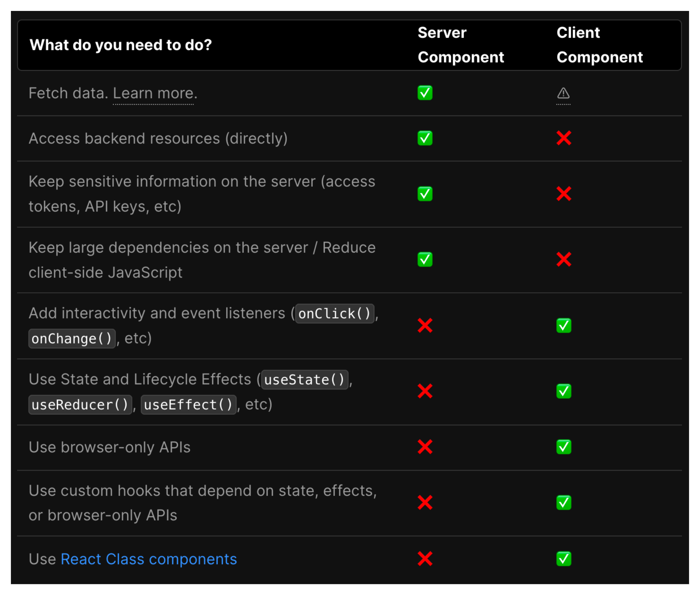700x596 pixels.
Task: Click Client Component checkmark for Use State row
Action: [x=564, y=391]
